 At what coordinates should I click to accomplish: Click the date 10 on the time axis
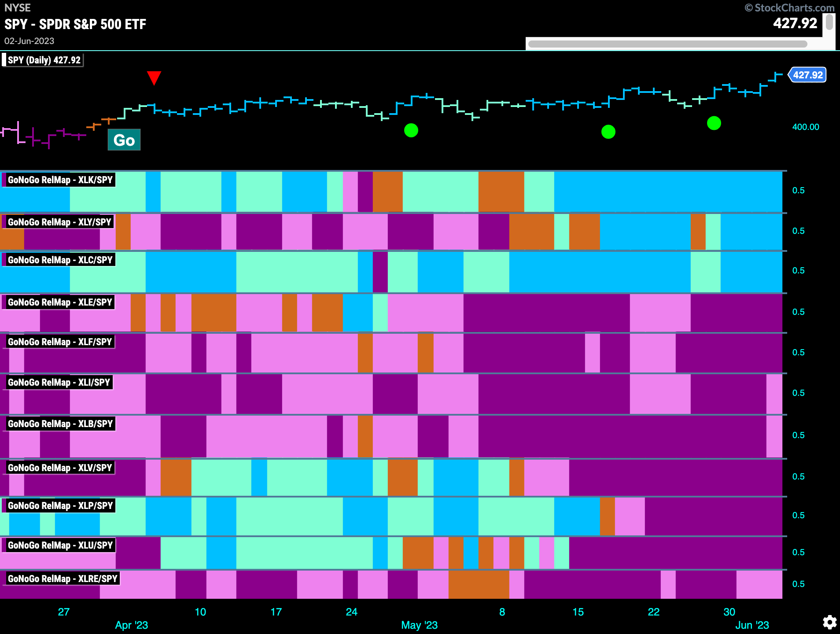tap(200, 612)
